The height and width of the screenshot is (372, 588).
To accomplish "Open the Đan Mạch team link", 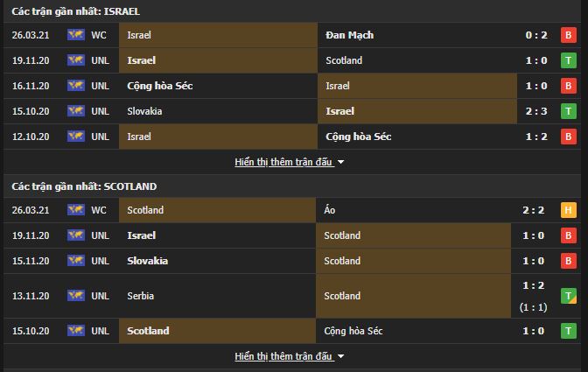I will 349,35.
